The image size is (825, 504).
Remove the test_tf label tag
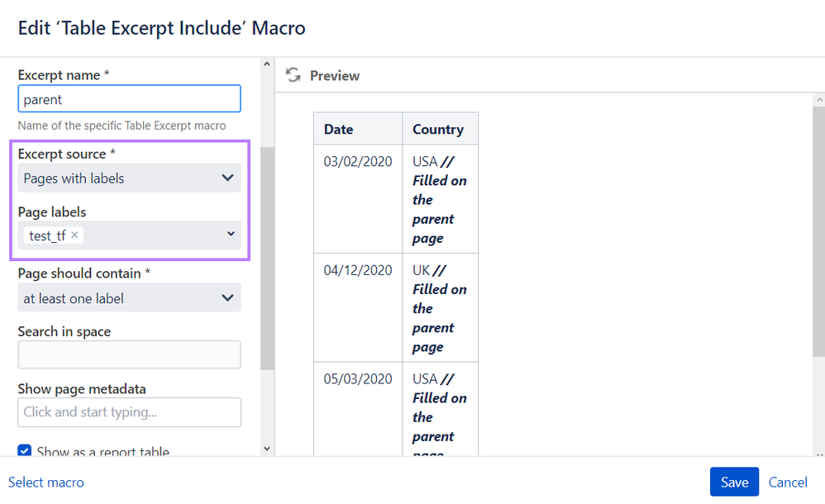75,235
